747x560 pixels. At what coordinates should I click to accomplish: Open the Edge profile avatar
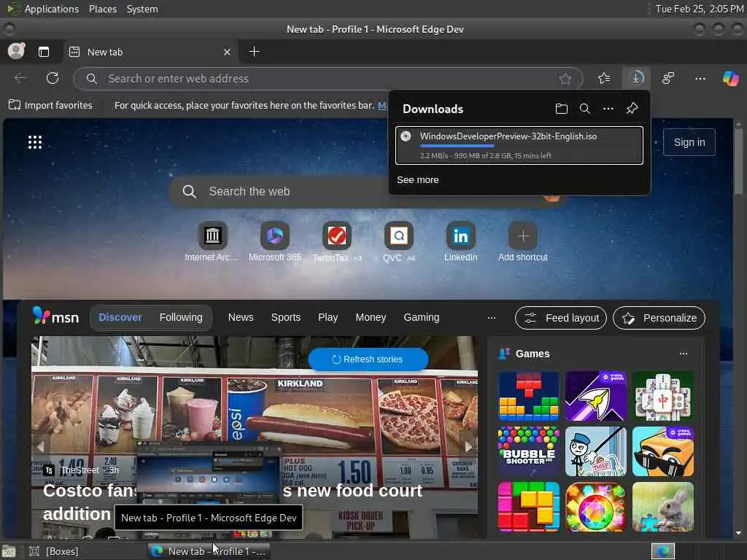point(16,51)
